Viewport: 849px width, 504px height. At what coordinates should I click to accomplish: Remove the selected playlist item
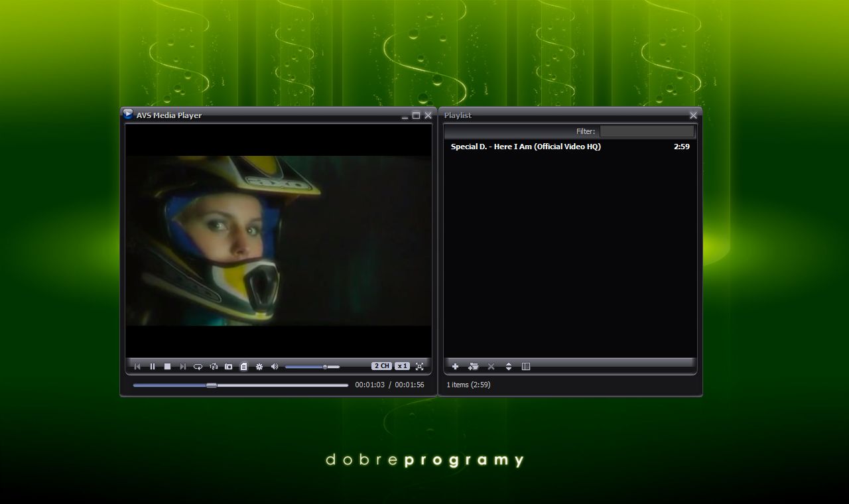pos(491,366)
